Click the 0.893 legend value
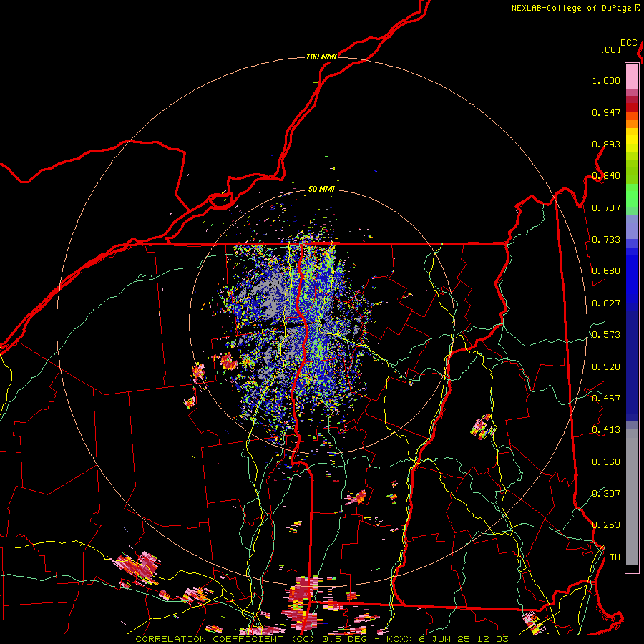The width and height of the screenshot is (644, 644). (x=606, y=144)
